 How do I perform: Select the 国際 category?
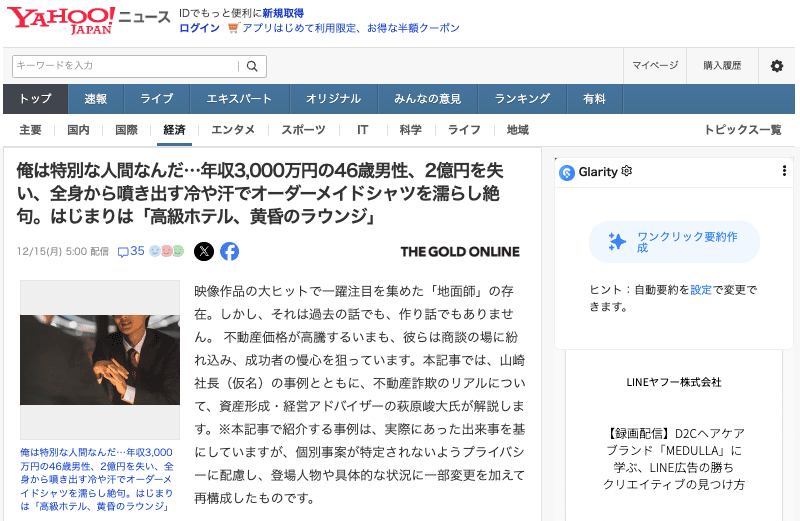[x=127, y=130]
